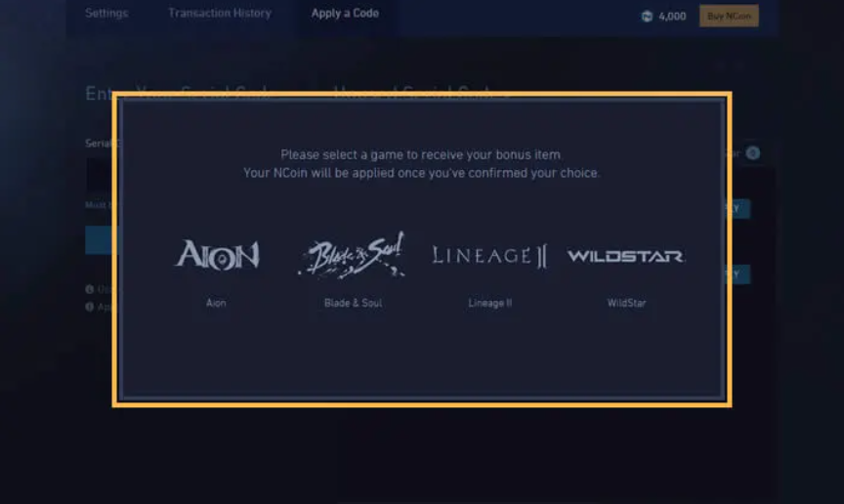Select the Aion game logo

(x=217, y=254)
